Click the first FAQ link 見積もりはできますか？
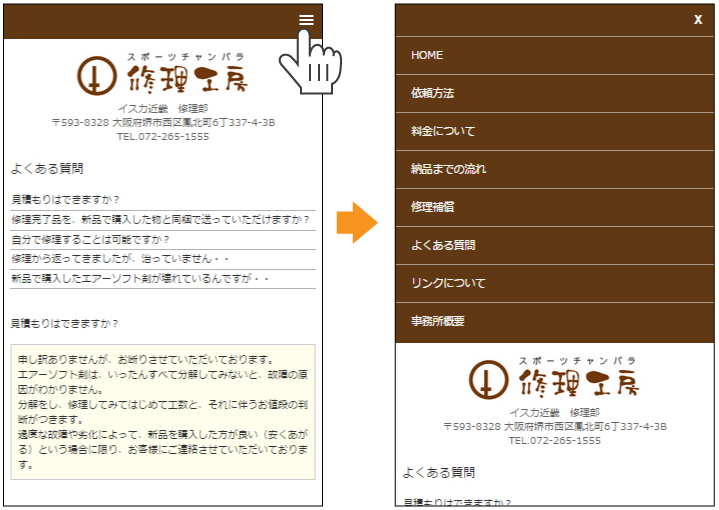This screenshot has width=719, height=510. click(x=65, y=199)
